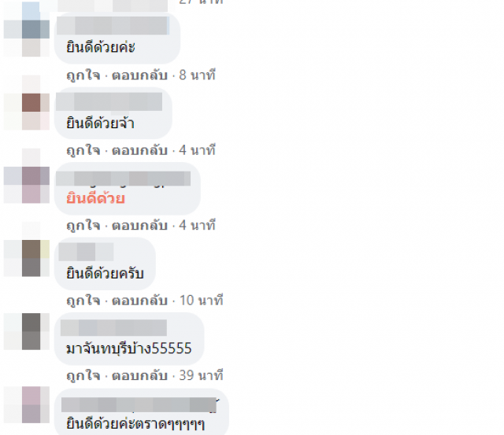
Task: Open the "10 นาที" timestamp link
Action: coord(201,300)
